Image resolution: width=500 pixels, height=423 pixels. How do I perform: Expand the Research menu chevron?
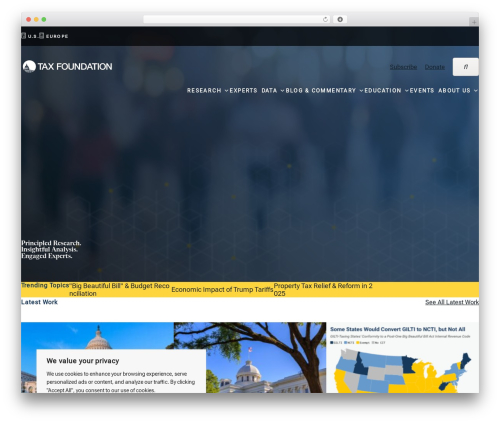tap(227, 91)
